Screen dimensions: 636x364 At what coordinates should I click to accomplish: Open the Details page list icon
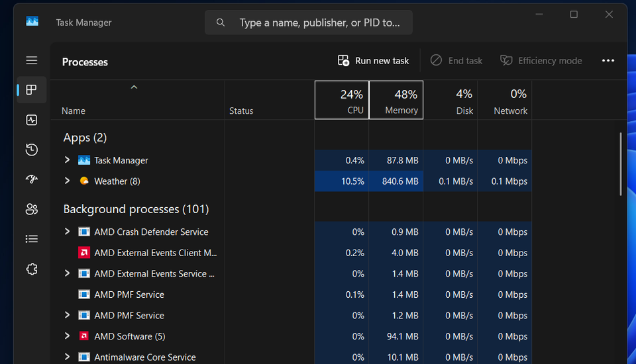(32, 239)
